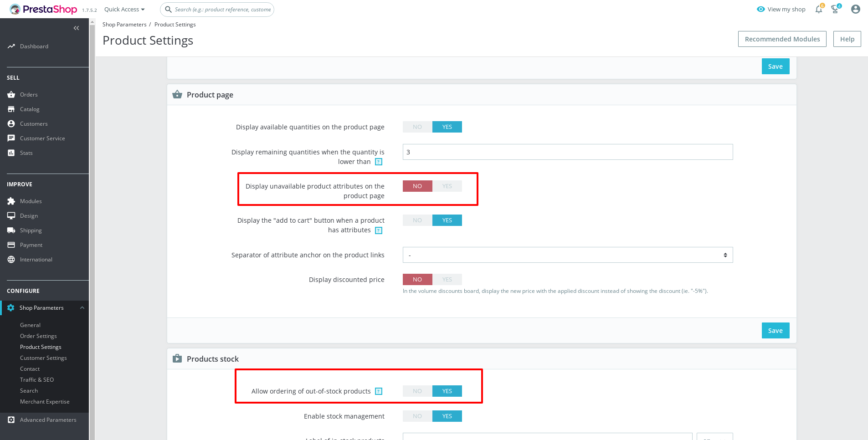Set Display unavailable product attributes to NO

417,186
